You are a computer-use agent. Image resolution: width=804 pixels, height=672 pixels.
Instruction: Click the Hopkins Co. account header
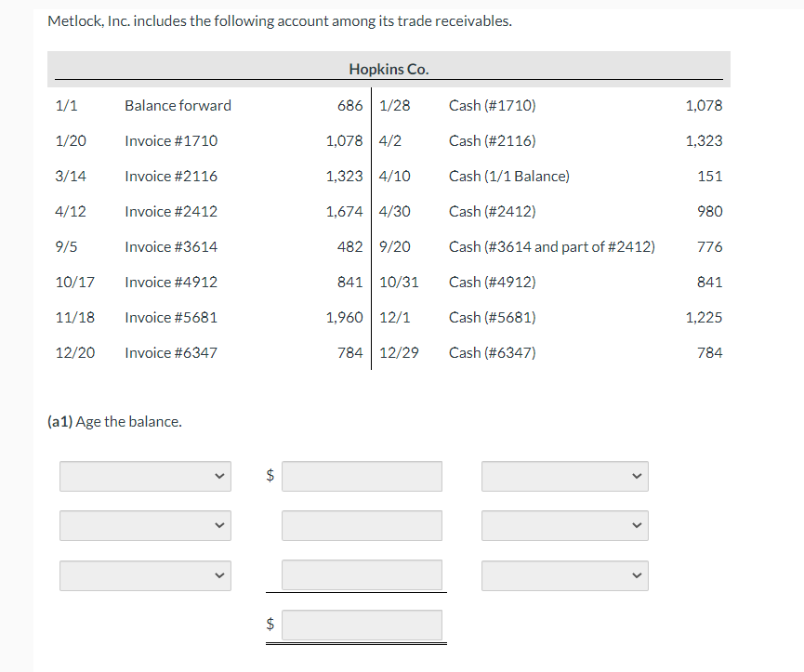389,69
